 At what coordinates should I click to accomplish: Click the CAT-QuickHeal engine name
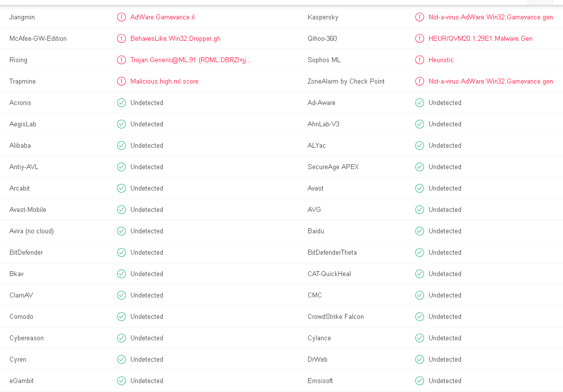click(x=329, y=274)
